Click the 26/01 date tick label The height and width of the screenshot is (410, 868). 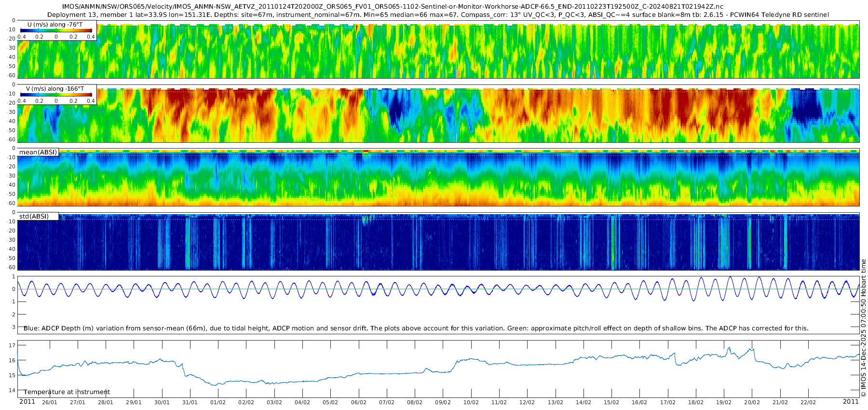click(x=50, y=402)
